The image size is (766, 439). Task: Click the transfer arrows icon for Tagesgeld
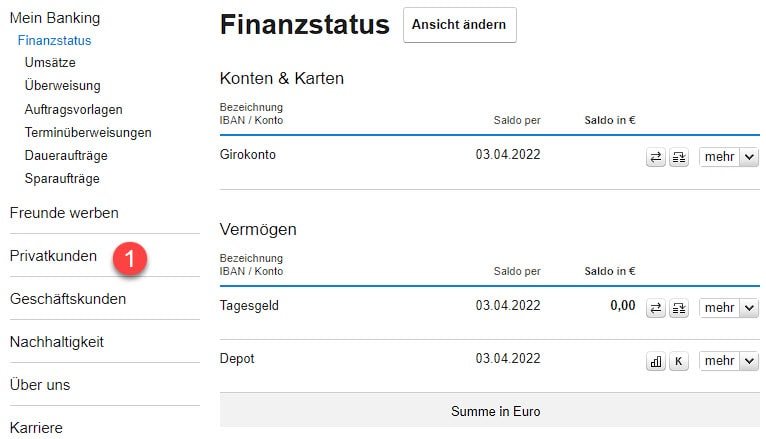pyautogui.click(x=656, y=308)
